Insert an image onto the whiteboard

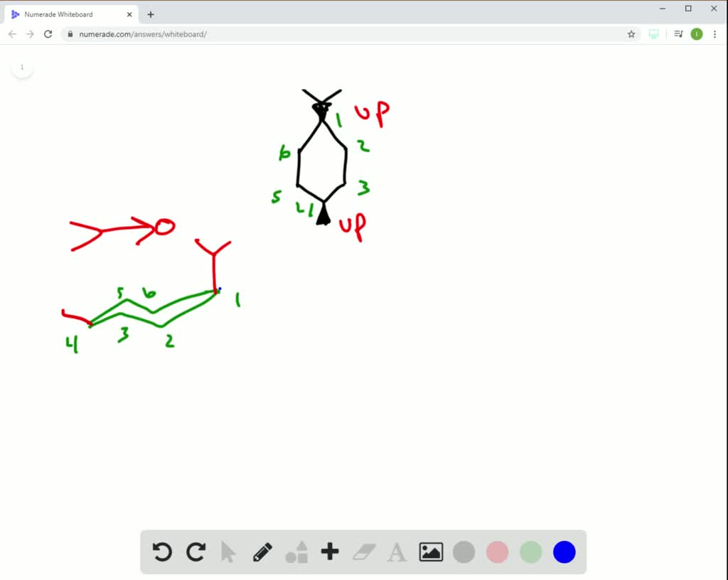[431, 552]
